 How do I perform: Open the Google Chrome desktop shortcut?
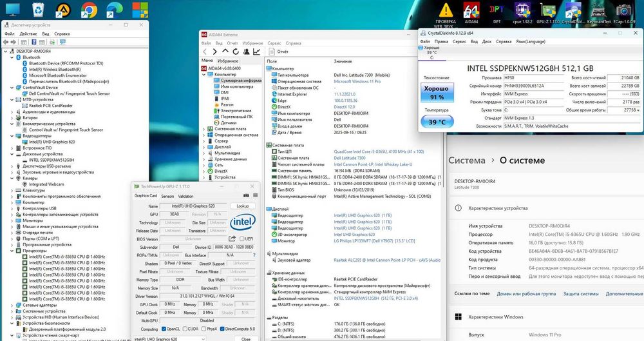click(x=89, y=10)
